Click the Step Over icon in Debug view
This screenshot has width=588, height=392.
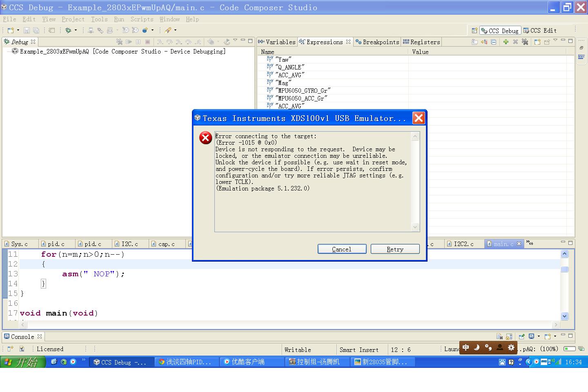tap(169, 42)
